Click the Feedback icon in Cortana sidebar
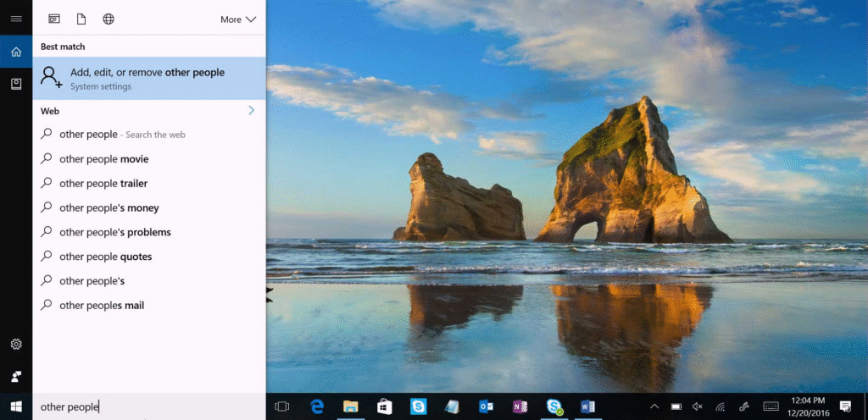This screenshot has height=420, width=868. click(x=16, y=377)
